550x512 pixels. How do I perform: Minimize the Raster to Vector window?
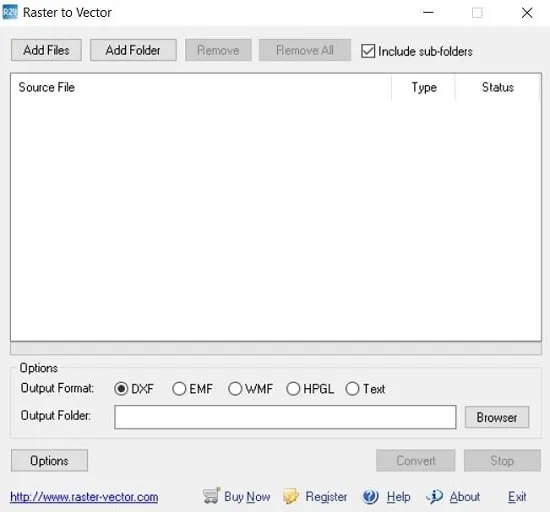point(428,13)
